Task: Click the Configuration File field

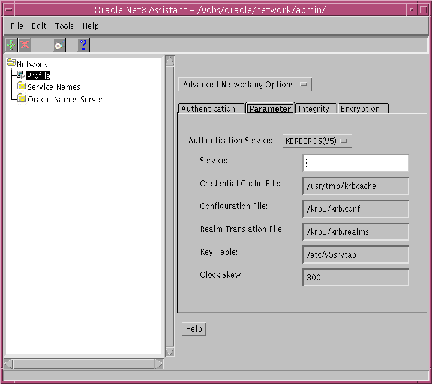Action: [356, 209]
